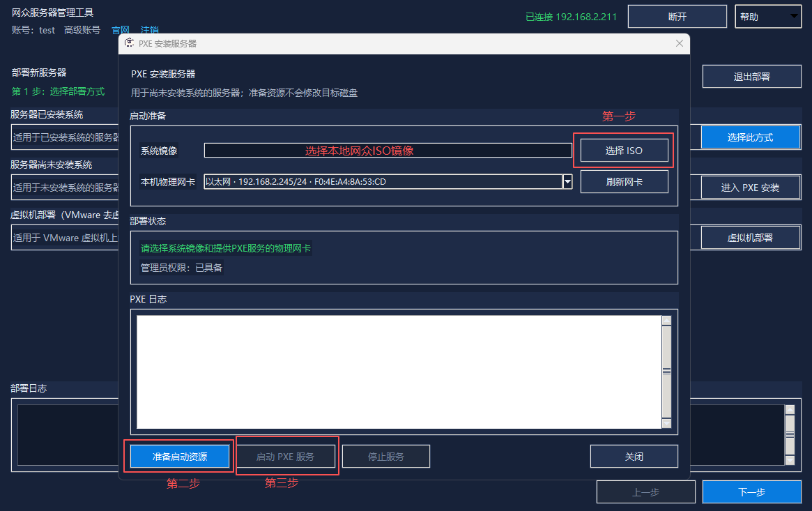Click 下一步 in main window
Screen dimensions: 812x511
coord(751,492)
